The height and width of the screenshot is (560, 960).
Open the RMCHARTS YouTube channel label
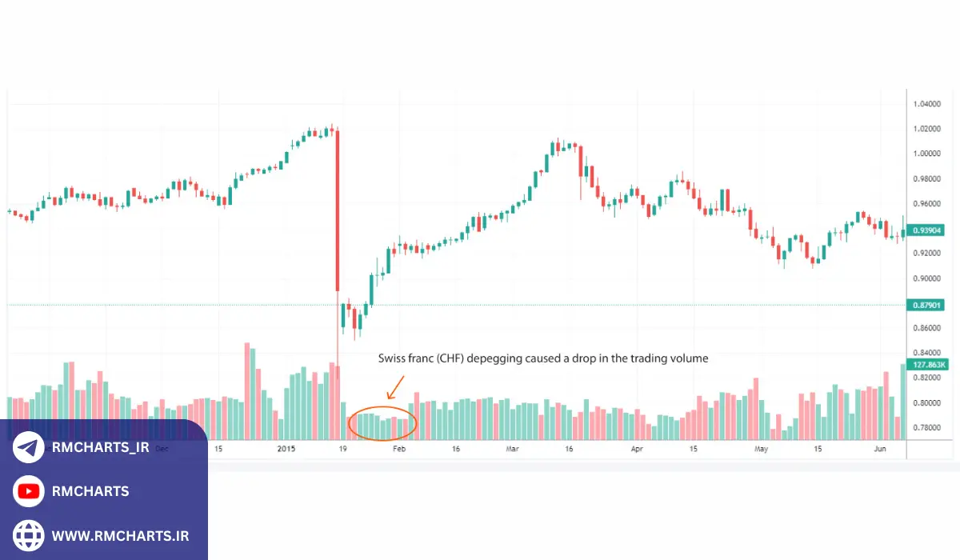90,491
